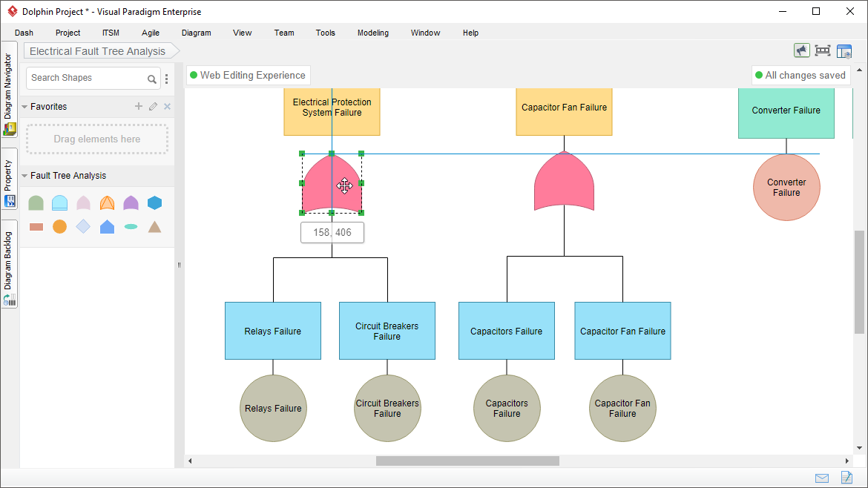Select the tan triangle shape in palette
The image size is (868, 488).
[154, 227]
